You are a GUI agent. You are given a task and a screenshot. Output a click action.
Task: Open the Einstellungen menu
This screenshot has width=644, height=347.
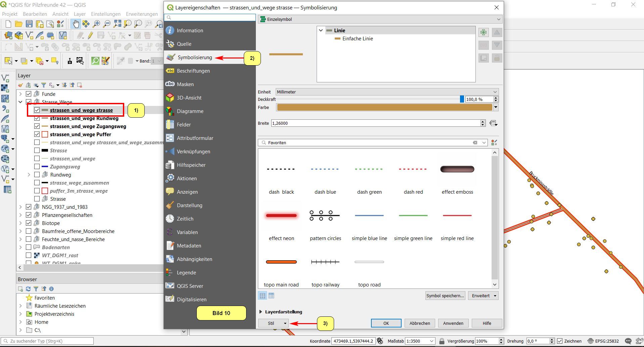105,14
